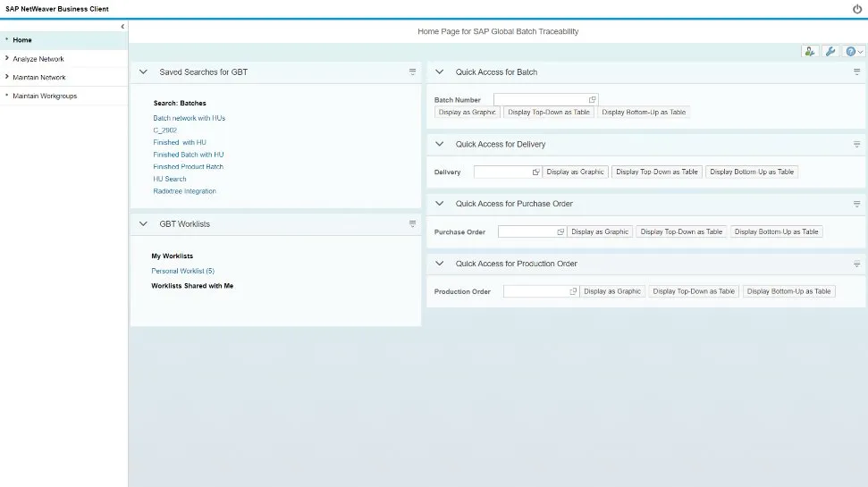Open the Personal Worklist (5) link

tap(182, 271)
